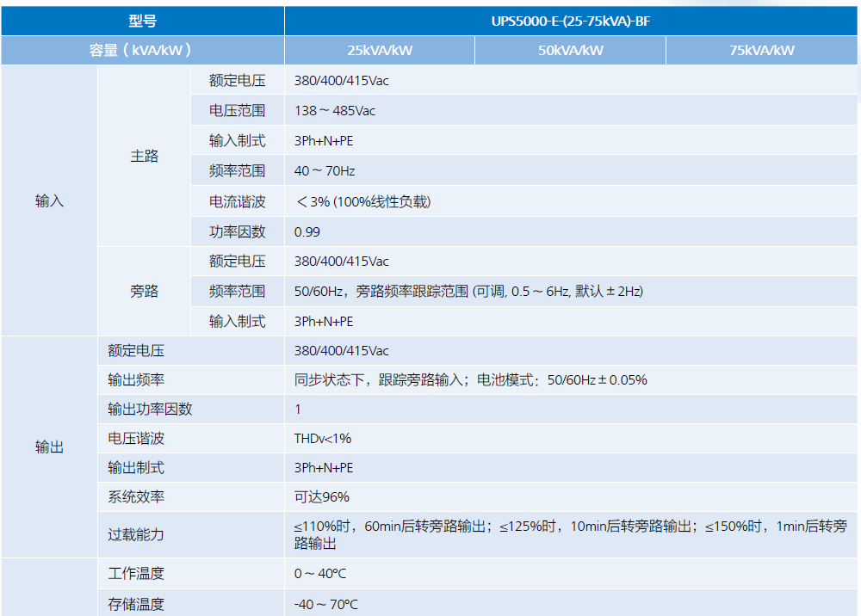Click the 50/60Hz 旁路频率跟踪范围 value

coord(468,292)
